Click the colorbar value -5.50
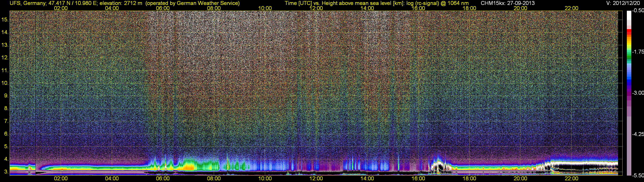The image size is (644, 182). [638, 175]
